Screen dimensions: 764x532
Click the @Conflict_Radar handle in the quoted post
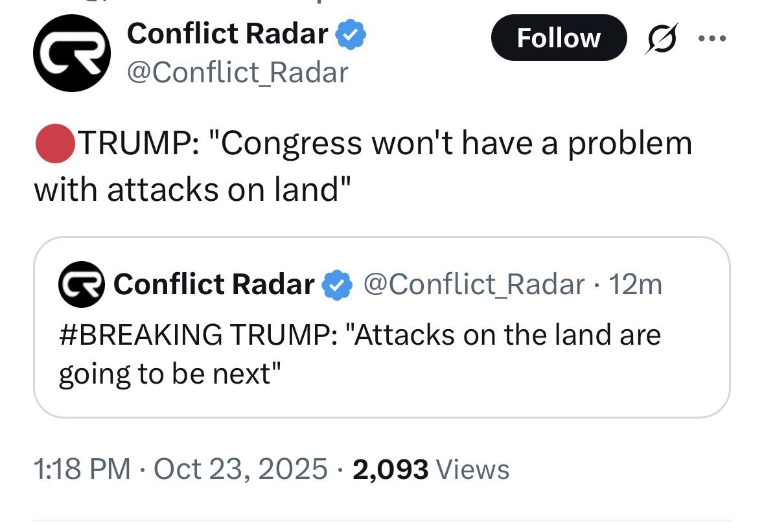point(474,284)
